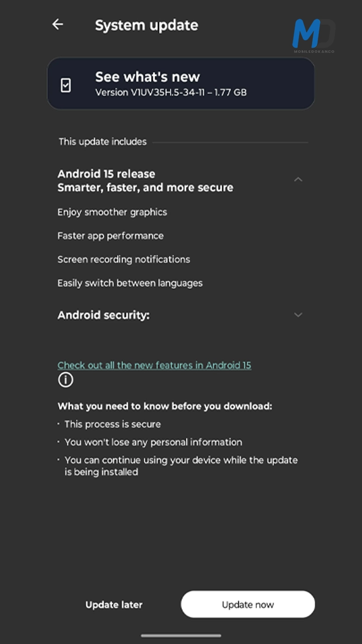Tap the Android security heading
Viewport: 362px width, 644px height.
[x=104, y=315]
